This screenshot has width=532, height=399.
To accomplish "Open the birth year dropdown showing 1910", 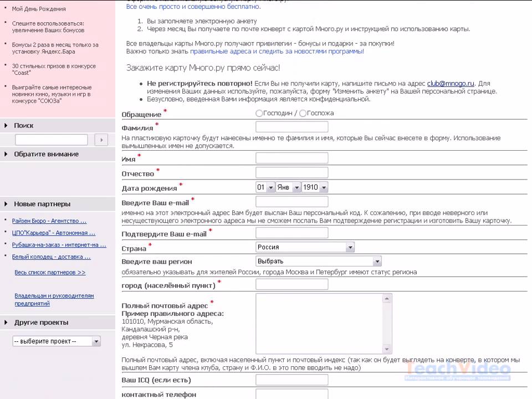I will point(315,187).
